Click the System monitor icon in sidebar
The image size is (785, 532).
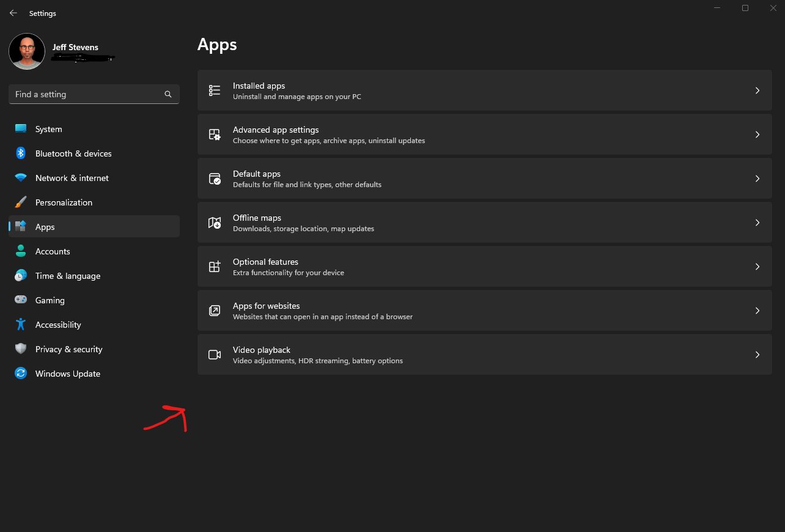point(21,128)
